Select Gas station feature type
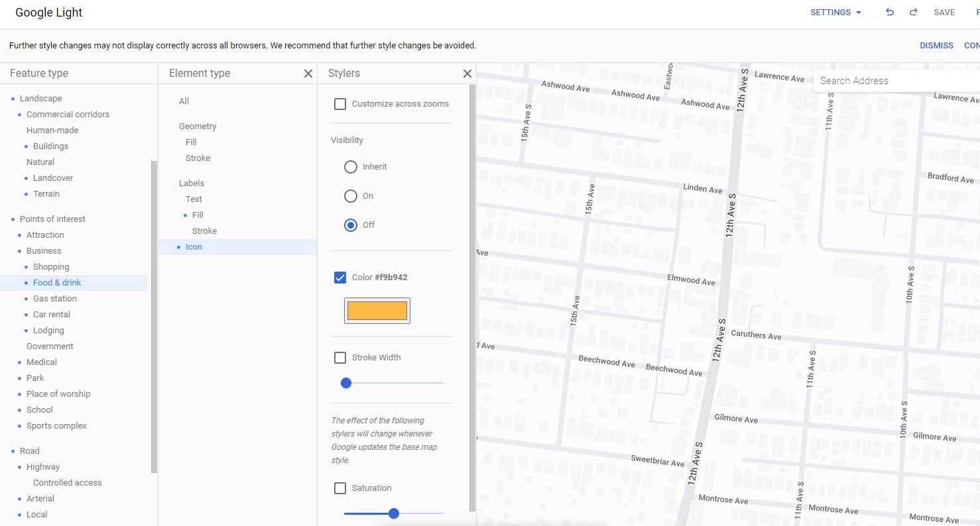This screenshot has width=980, height=526. point(55,299)
